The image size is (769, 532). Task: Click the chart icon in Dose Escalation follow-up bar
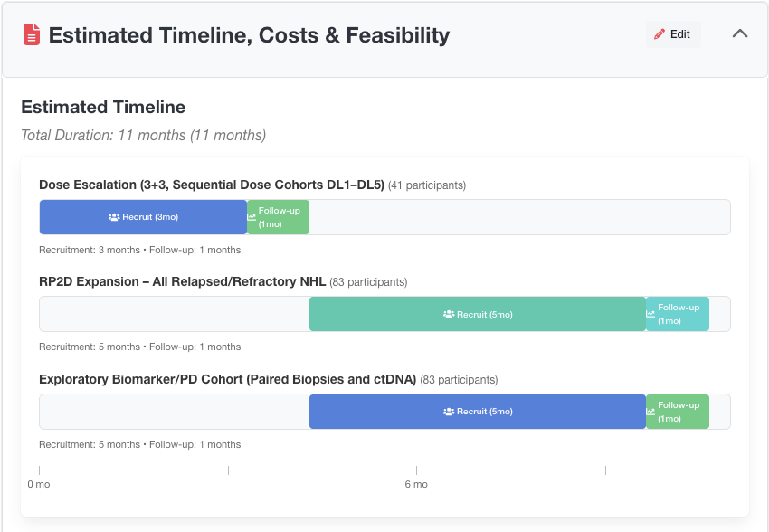(x=252, y=217)
